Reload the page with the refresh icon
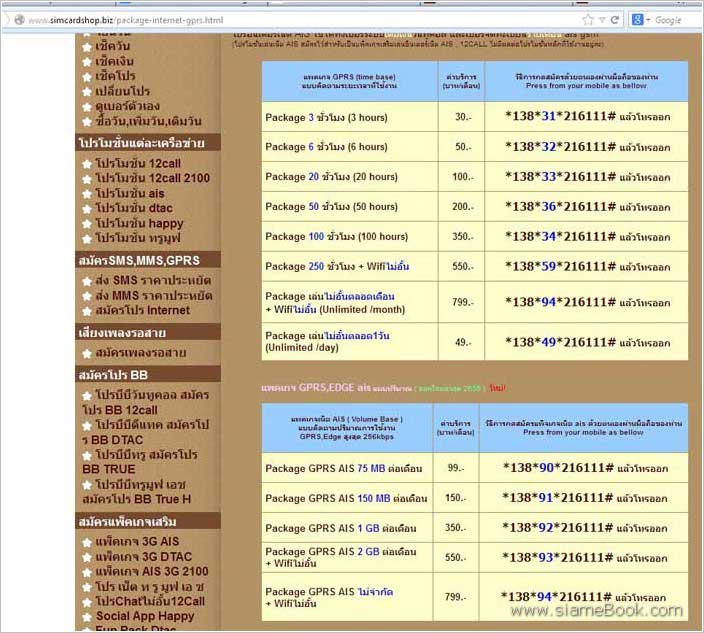Viewport: 704px width, 633px height. coord(615,20)
